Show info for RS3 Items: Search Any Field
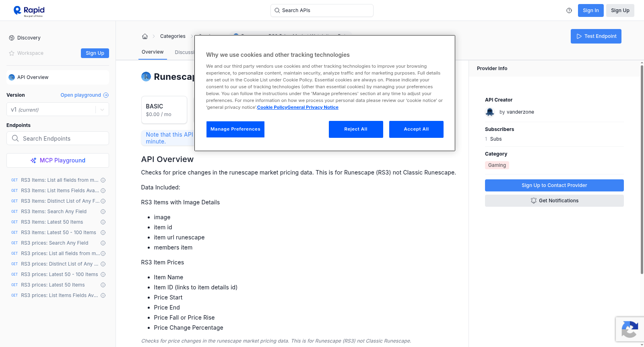Screen dimensions: 644x347 coord(103,212)
